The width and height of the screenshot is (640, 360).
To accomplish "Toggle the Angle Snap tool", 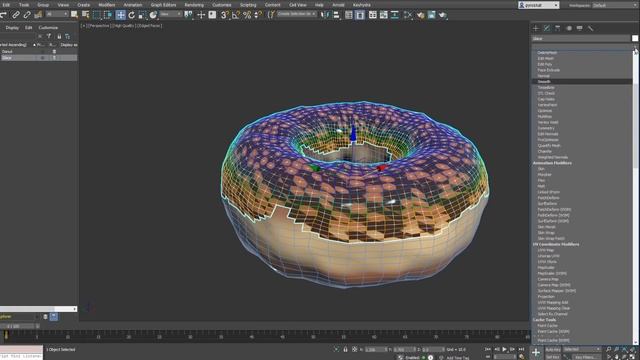I will point(236,15).
